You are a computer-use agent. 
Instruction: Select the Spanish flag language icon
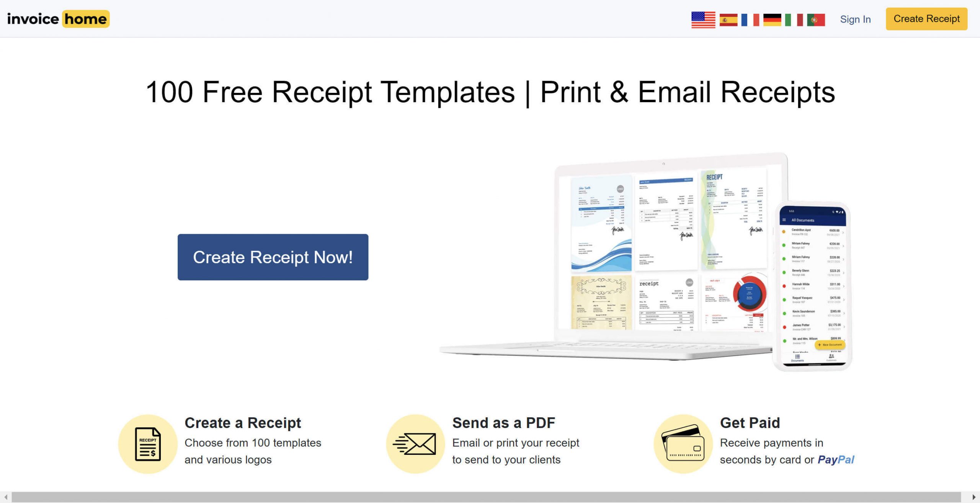click(726, 19)
